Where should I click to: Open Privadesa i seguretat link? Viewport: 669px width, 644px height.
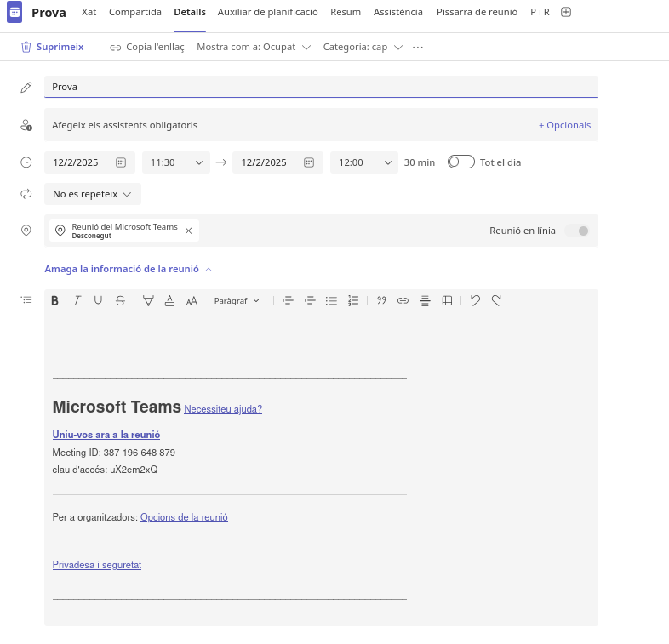[97, 565]
